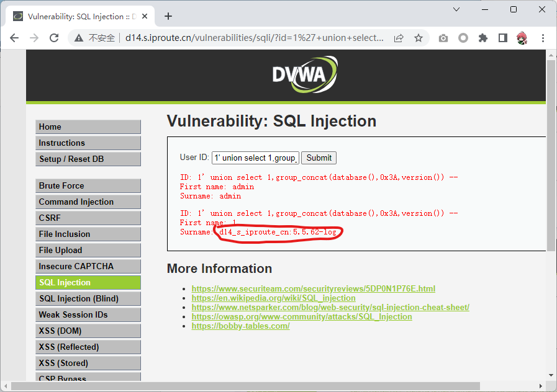Screen dimensions: 557x392
Task: Open the bobby-tables.com link
Action: [240, 326]
